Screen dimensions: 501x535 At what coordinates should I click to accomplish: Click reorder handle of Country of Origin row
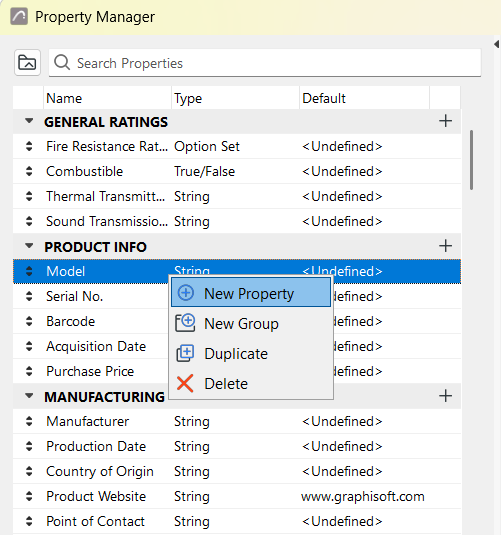tap(29, 471)
